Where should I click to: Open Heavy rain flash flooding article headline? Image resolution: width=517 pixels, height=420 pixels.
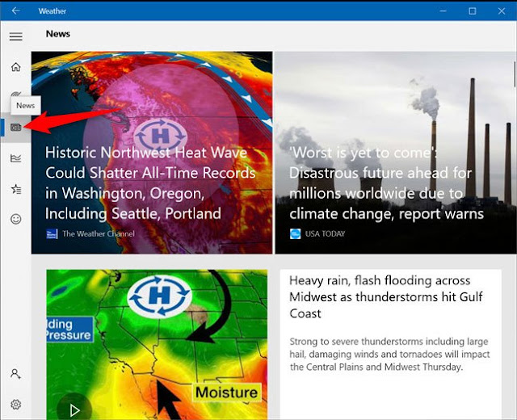click(386, 296)
